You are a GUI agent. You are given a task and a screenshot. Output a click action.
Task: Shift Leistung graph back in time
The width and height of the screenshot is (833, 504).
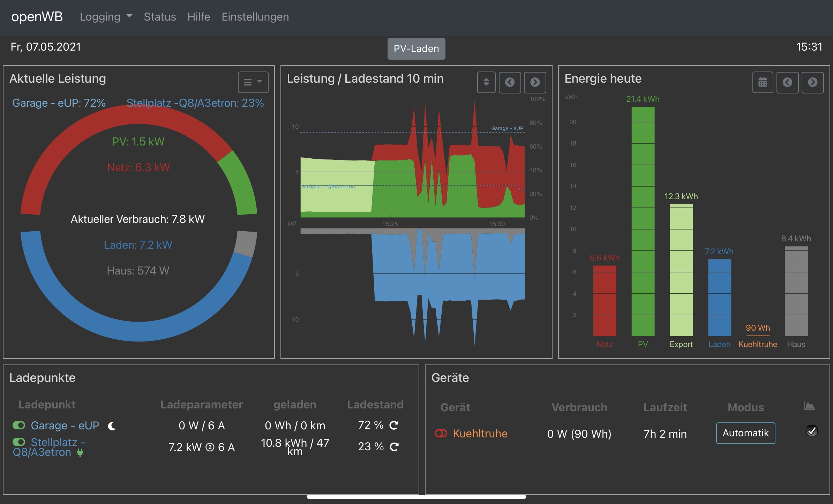[510, 82]
